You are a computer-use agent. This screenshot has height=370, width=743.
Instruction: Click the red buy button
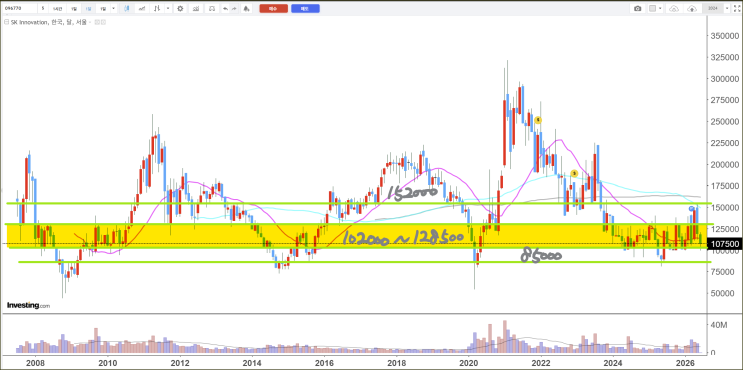coord(273,9)
